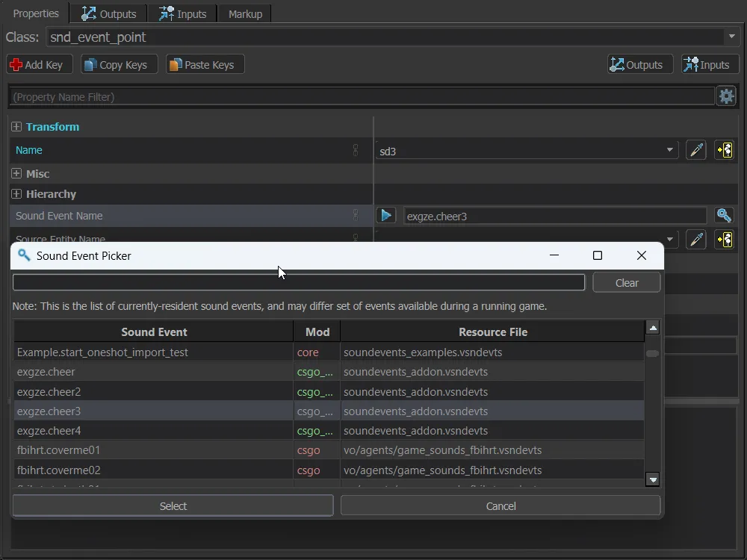Expand the Misc property group

pyautogui.click(x=16, y=174)
